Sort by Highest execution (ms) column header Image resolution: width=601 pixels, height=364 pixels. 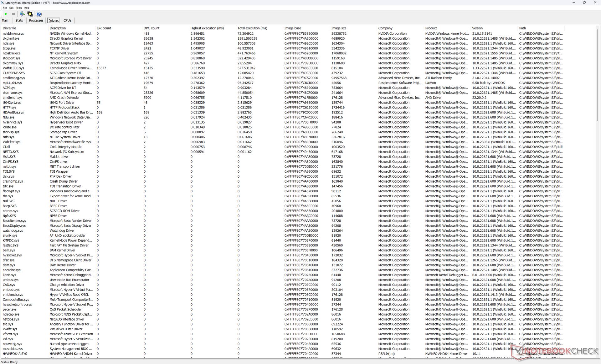tap(213, 28)
